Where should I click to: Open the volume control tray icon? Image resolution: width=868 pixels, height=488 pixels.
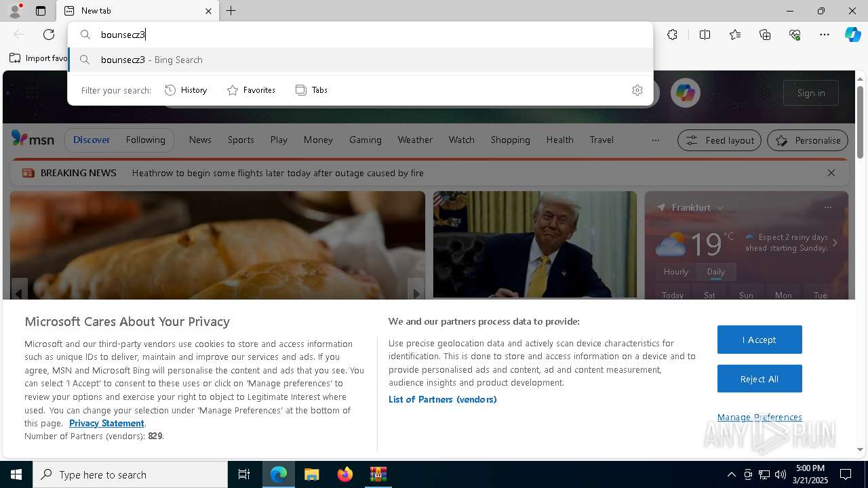coord(781,474)
